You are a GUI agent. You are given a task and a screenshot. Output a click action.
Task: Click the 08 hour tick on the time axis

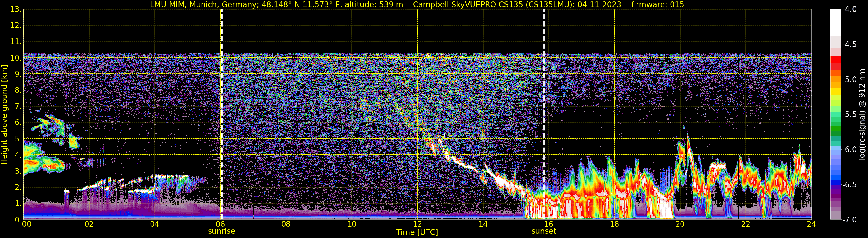(x=286, y=224)
